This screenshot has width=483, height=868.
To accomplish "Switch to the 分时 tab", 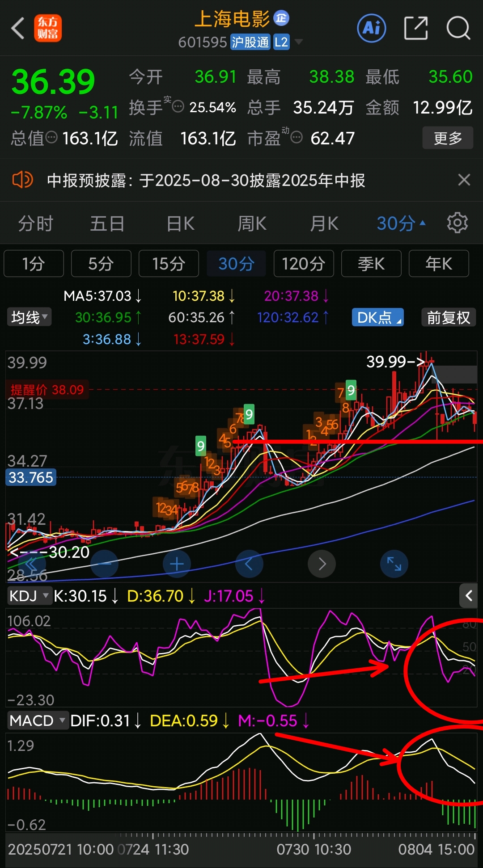I will tap(36, 223).
